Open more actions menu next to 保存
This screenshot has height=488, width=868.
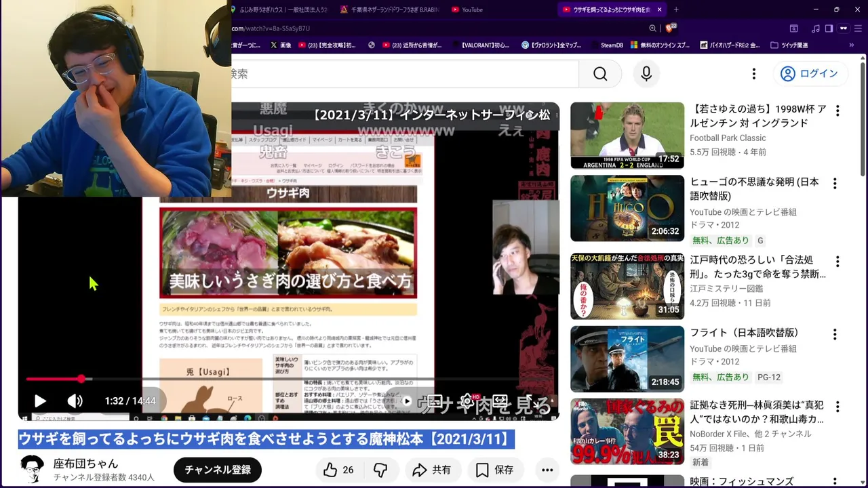[547, 470]
